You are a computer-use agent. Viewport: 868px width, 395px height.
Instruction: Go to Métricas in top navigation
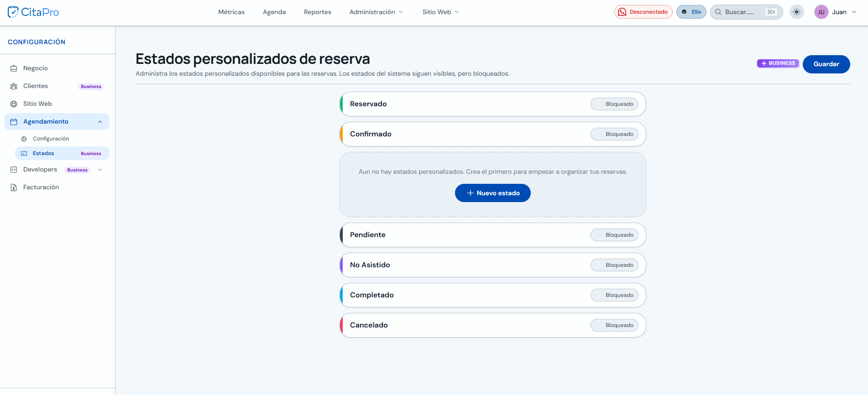(231, 12)
